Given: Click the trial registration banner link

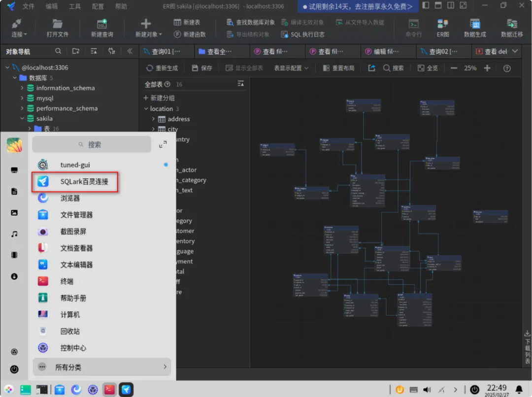Looking at the screenshot, I should tap(358, 6).
